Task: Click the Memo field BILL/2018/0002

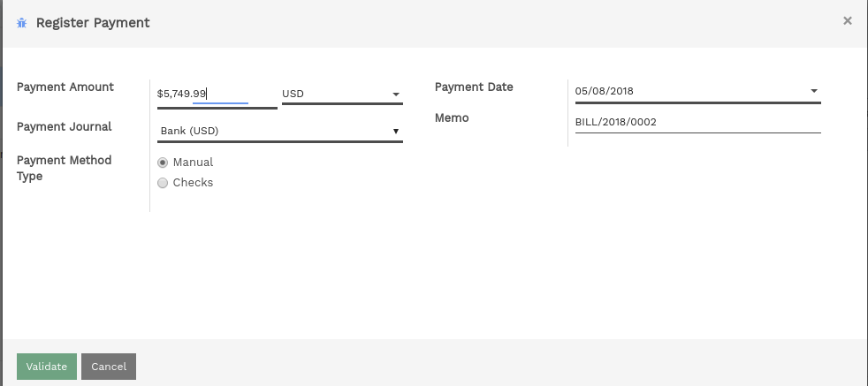Action: 697,122
